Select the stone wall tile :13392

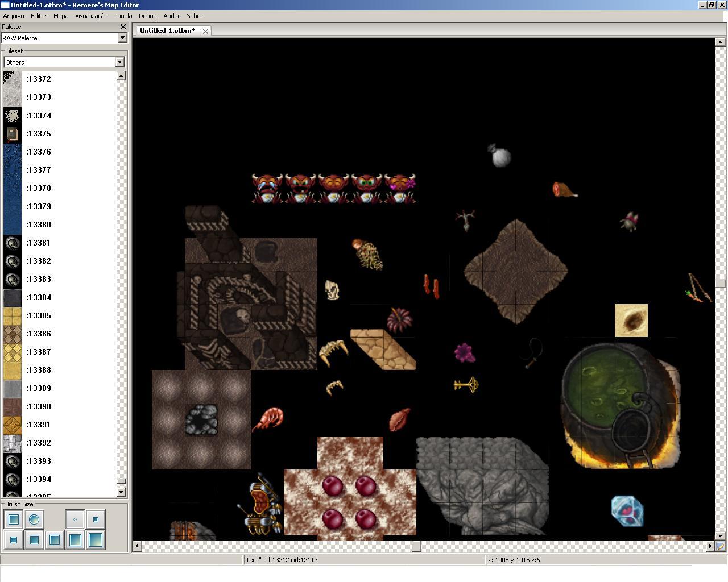click(13, 443)
